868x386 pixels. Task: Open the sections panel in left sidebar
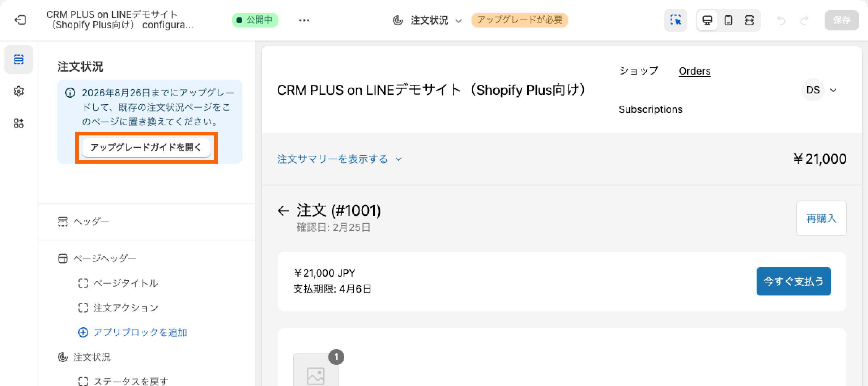19,59
